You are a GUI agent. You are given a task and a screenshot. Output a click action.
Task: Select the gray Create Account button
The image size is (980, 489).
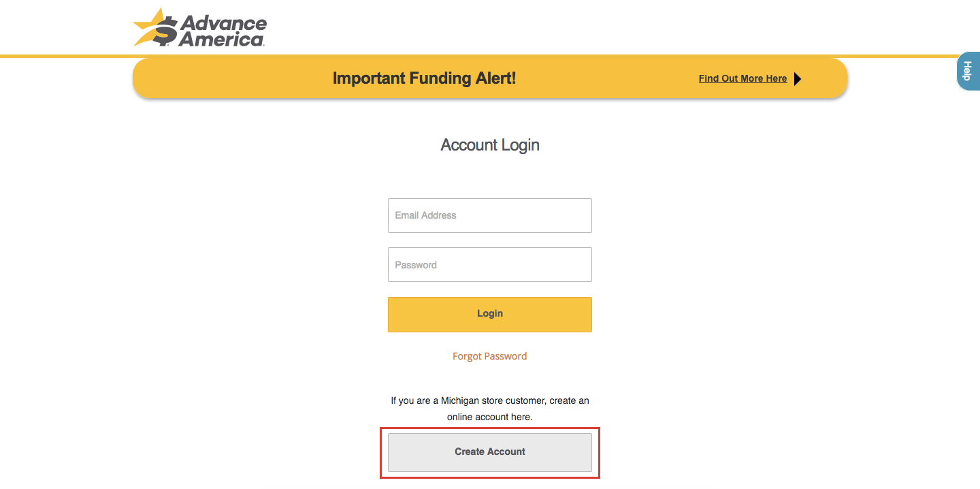pos(490,452)
